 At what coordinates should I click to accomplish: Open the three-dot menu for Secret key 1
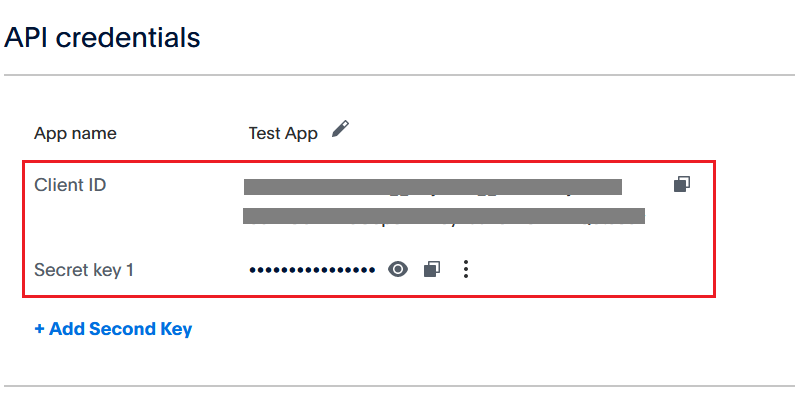(465, 269)
